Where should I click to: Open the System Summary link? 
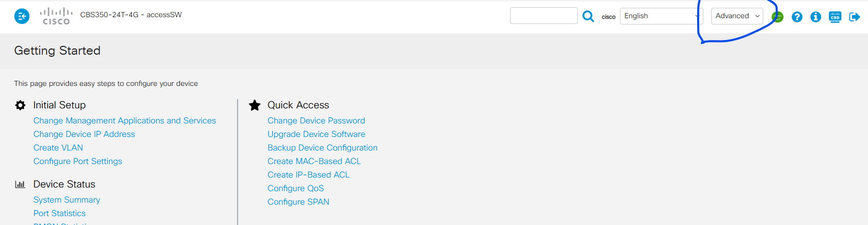[67, 200]
